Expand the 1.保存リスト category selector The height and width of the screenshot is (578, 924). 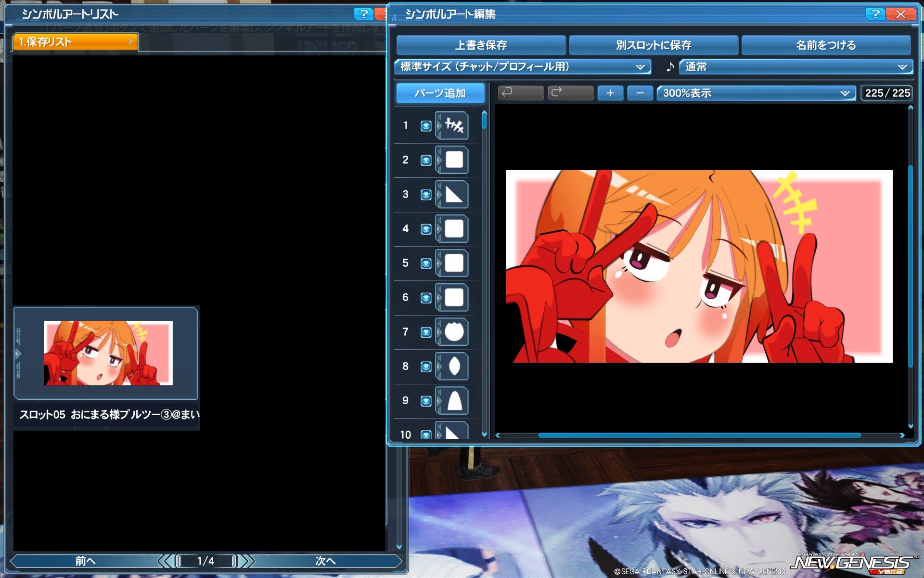pyautogui.click(x=76, y=42)
